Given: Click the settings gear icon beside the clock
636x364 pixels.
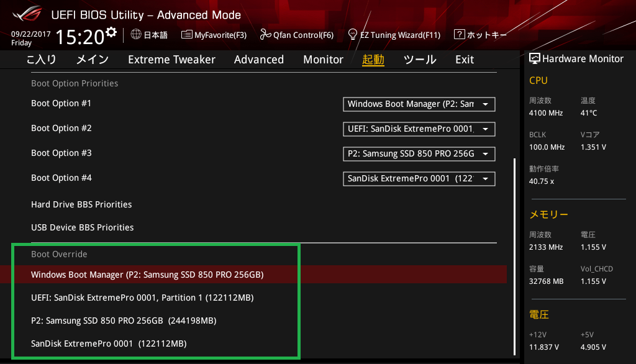Looking at the screenshot, I should pos(111,32).
